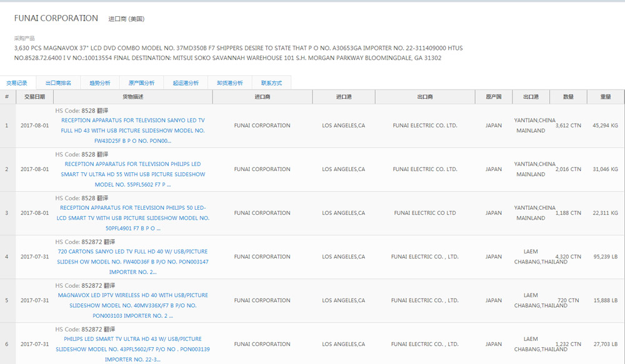The image size is (625, 364).
Task: Click the 4,320 CTN quantity cell
Action: pos(568,257)
